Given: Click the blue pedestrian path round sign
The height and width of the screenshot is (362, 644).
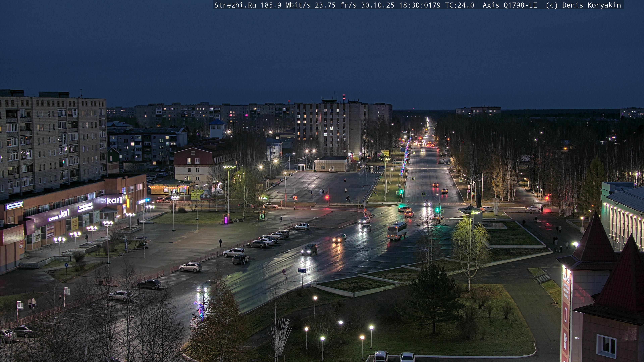Looking at the screenshot, I should (66, 265).
